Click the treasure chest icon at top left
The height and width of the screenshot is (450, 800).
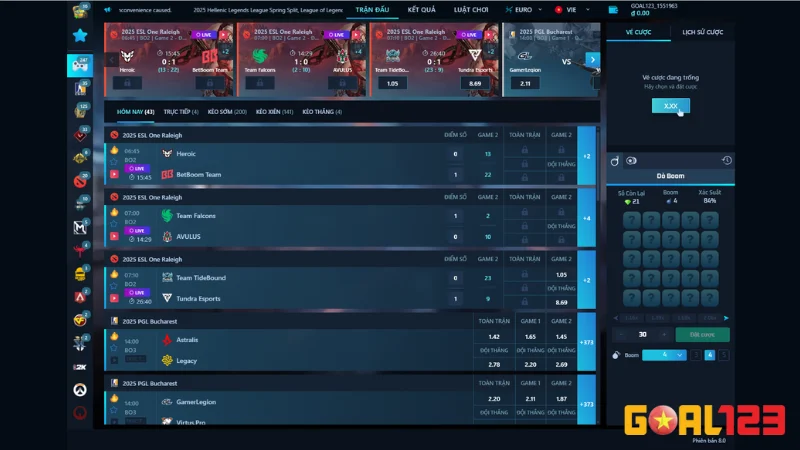point(80,10)
